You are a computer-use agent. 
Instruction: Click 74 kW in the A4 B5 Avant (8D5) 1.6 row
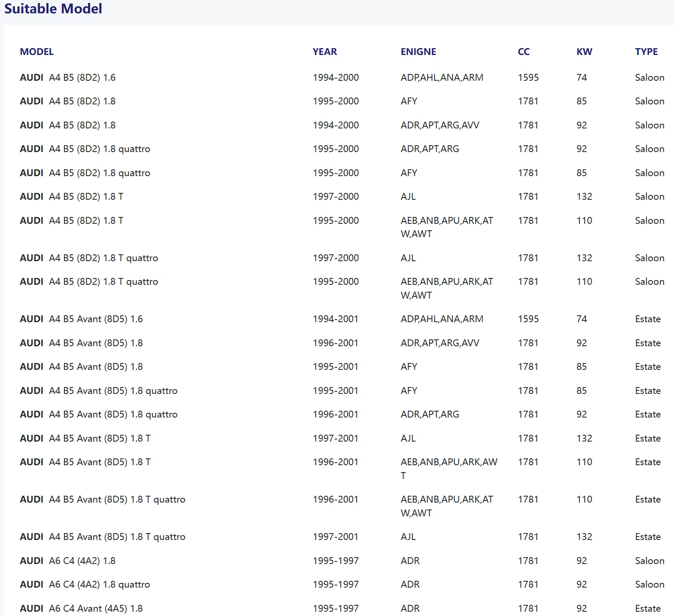pyautogui.click(x=581, y=319)
